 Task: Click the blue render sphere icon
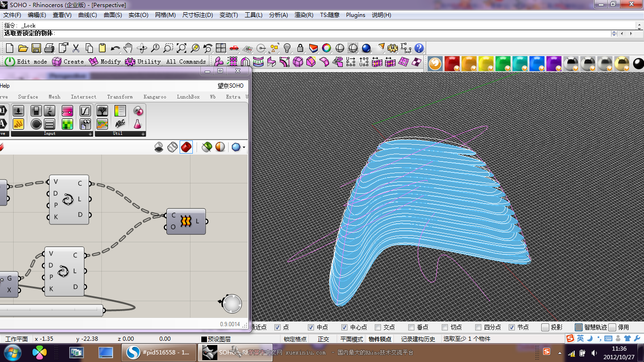point(366,48)
